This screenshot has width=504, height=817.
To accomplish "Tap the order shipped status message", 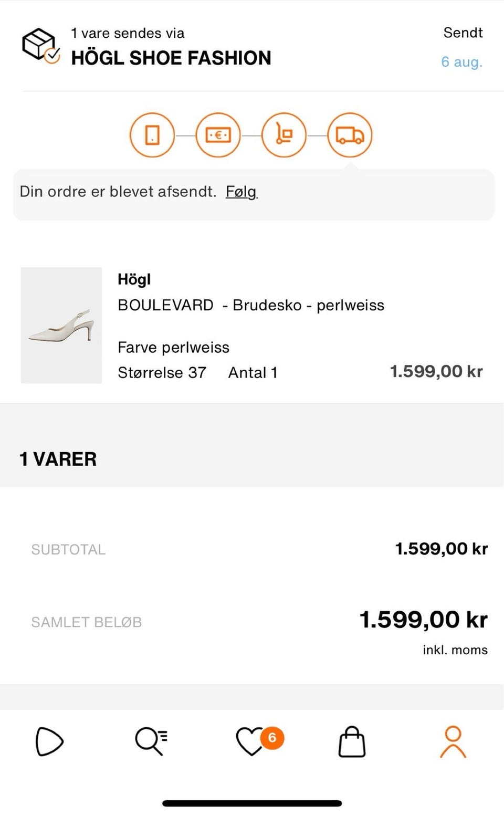I will [x=118, y=192].
